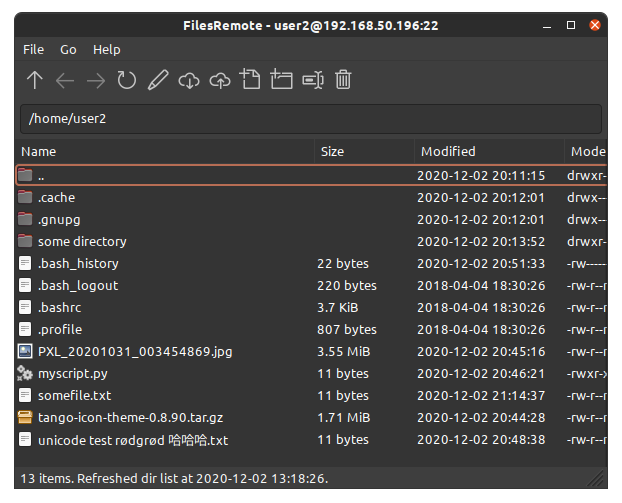Sort by the Name column header
Viewport: 622px width, 503px height.
pos(165,152)
